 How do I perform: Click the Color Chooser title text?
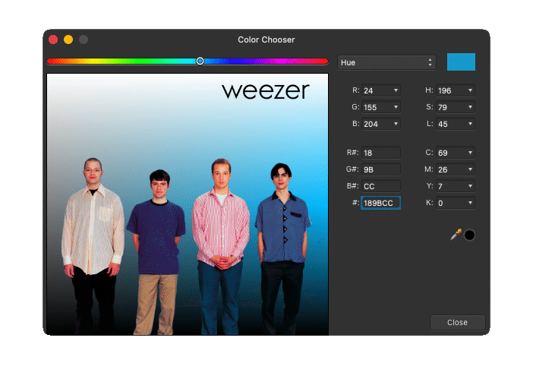tap(266, 40)
